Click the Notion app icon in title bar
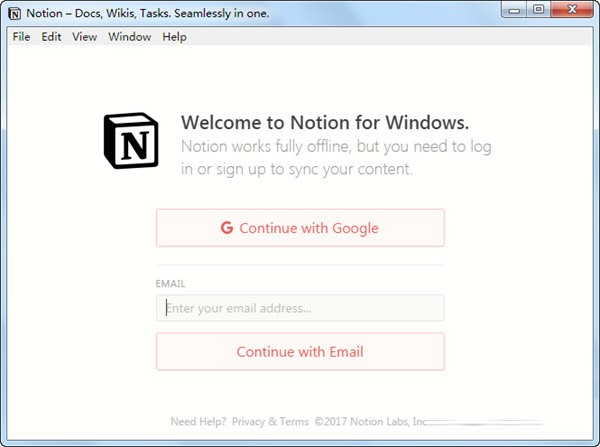600x447 pixels. tap(15, 14)
